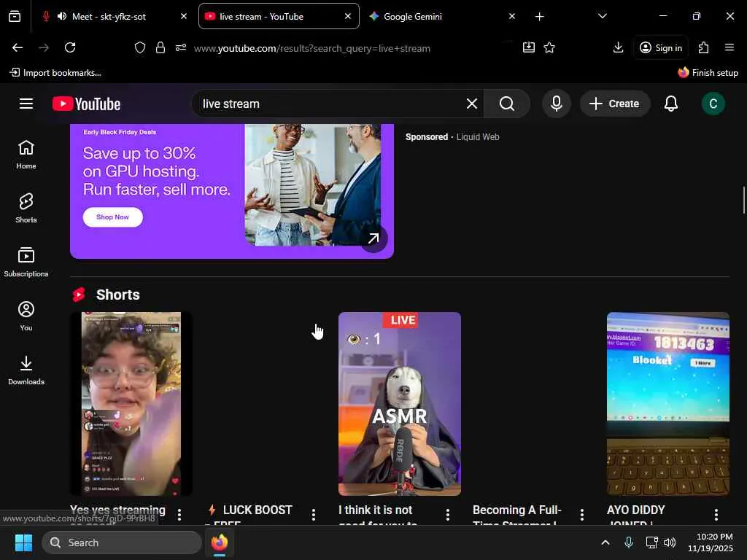
Task: Open options for I think it is not short
Action: click(x=447, y=515)
